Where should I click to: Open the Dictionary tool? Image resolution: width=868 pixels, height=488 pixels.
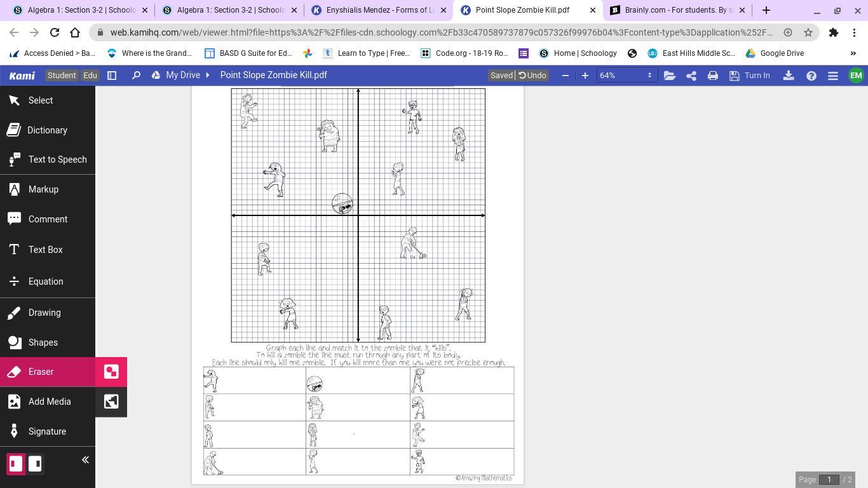[x=48, y=130]
